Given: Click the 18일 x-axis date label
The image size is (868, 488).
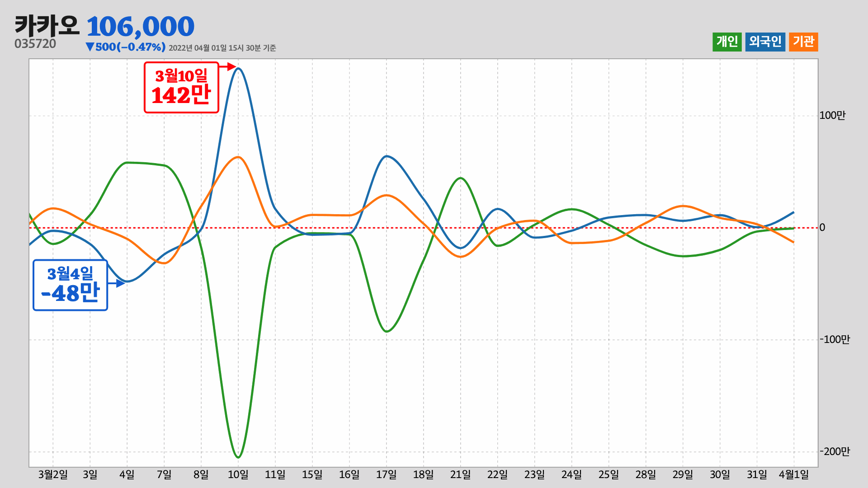Looking at the screenshot, I should (424, 474).
